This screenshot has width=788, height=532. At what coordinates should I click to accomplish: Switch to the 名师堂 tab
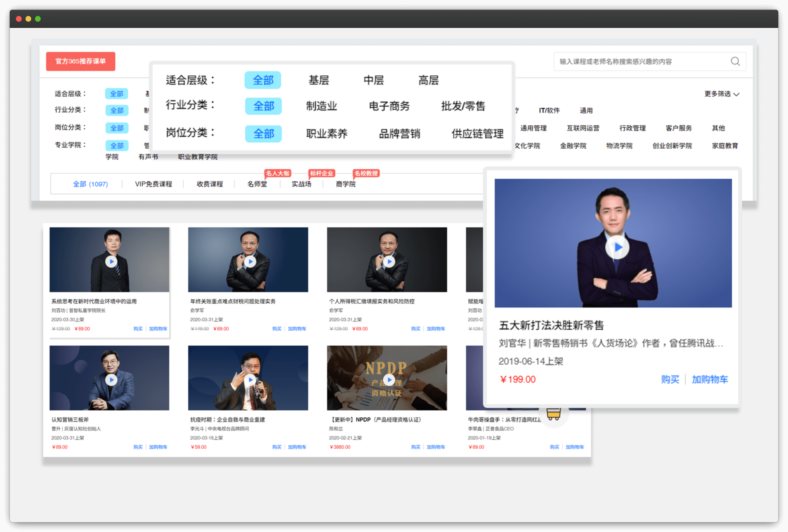click(x=257, y=184)
